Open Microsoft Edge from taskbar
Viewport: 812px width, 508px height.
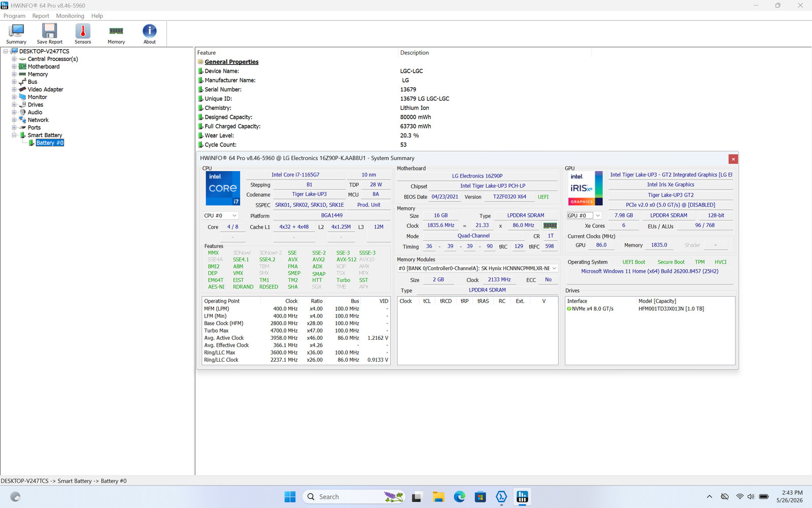(459, 497)
